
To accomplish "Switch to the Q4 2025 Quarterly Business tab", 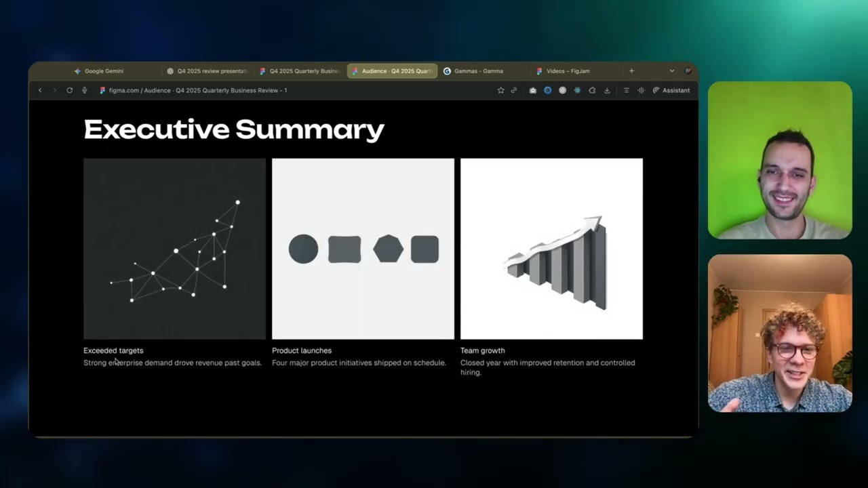I will [x=300, y=71].
